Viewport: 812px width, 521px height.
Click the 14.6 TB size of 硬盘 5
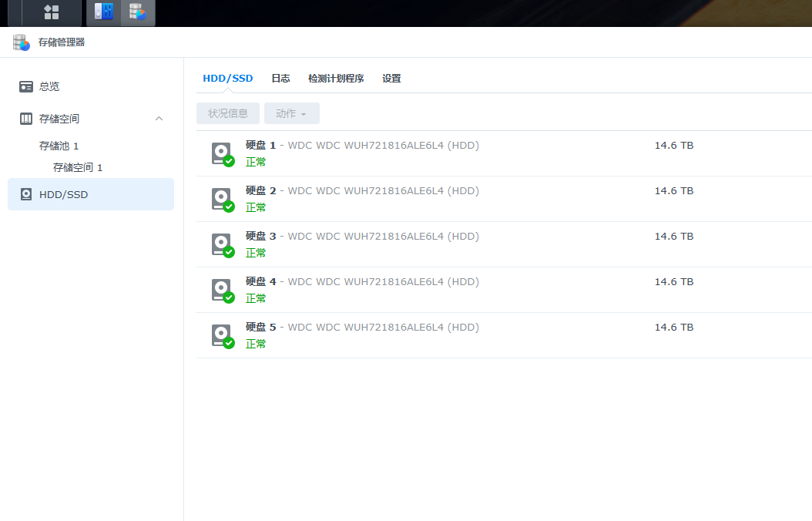[x=674, y=328]
